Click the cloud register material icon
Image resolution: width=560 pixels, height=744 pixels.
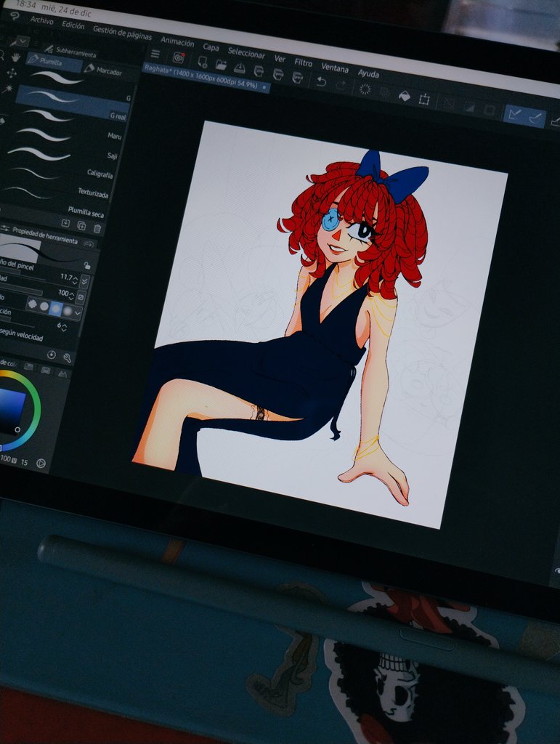89,244
